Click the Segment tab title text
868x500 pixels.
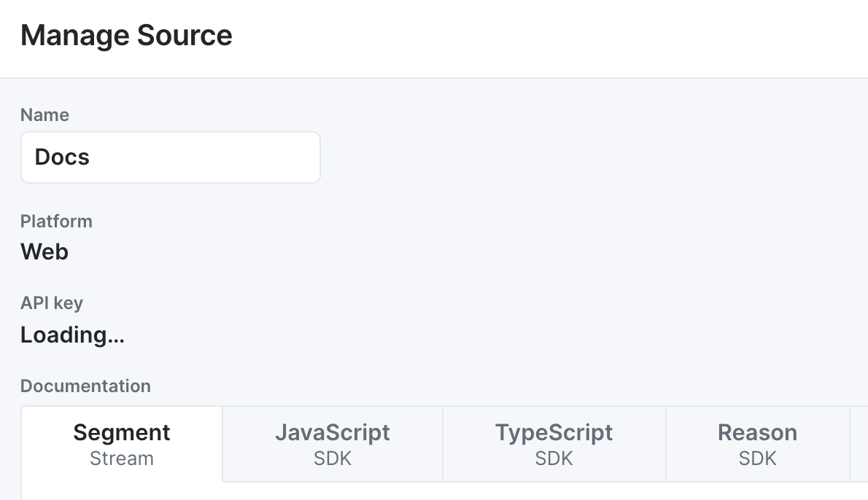(121, 431)
